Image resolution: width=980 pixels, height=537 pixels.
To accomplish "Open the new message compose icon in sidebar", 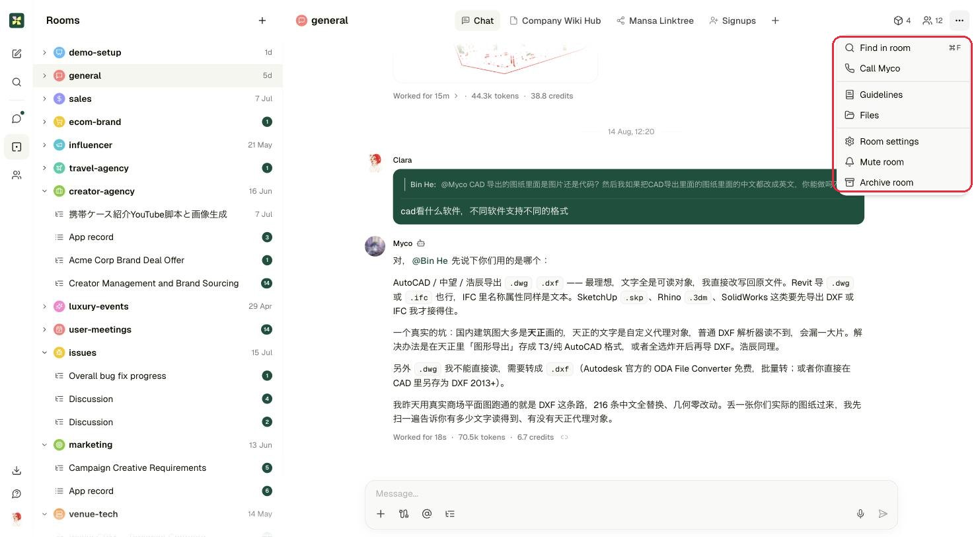I will 17,54.
